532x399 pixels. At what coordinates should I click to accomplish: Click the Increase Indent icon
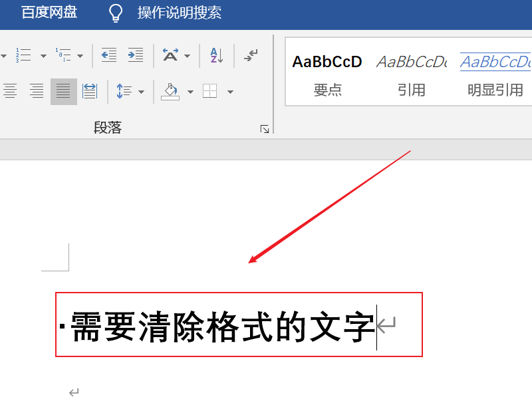click(136, 55)
